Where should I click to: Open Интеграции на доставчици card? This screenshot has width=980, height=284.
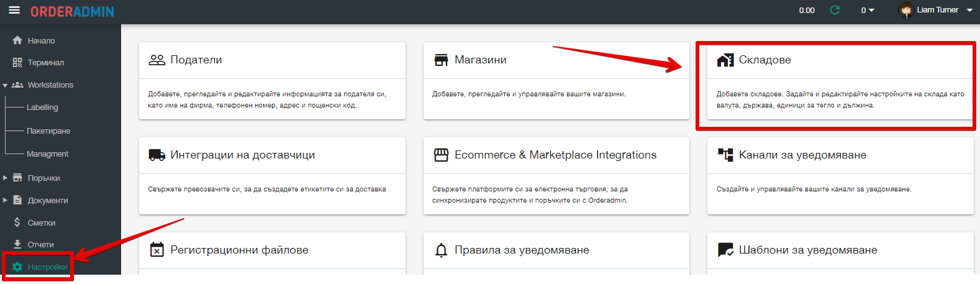pyautogui.click(x=272, y=176)
